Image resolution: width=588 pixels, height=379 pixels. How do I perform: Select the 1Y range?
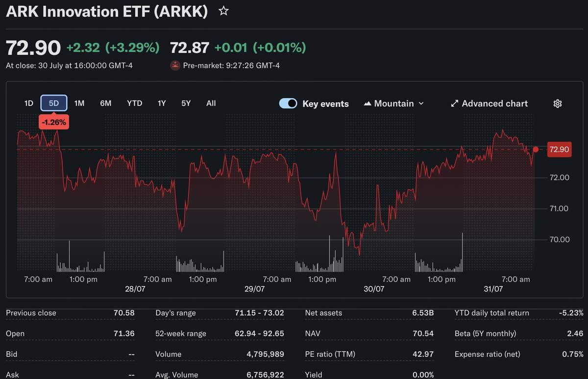click(162, 103)
